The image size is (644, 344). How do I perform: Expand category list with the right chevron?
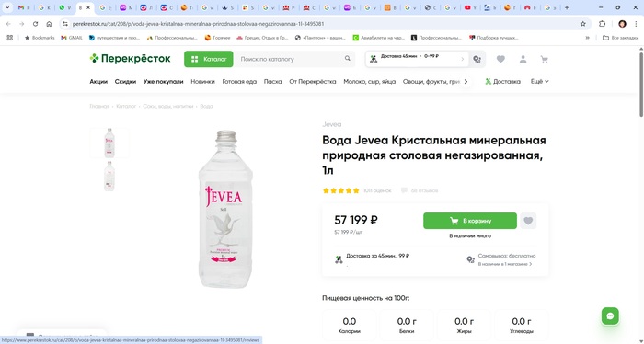click(466, 81)
